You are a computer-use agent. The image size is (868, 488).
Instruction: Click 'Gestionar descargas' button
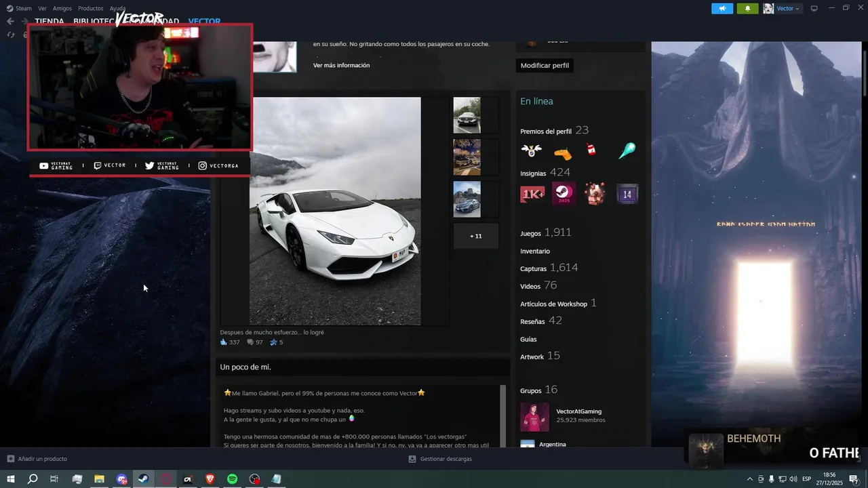(440, 459)
